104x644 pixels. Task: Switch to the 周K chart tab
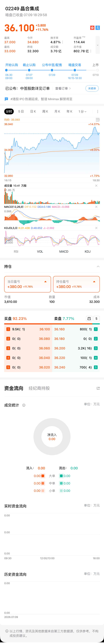coord(45,111)
